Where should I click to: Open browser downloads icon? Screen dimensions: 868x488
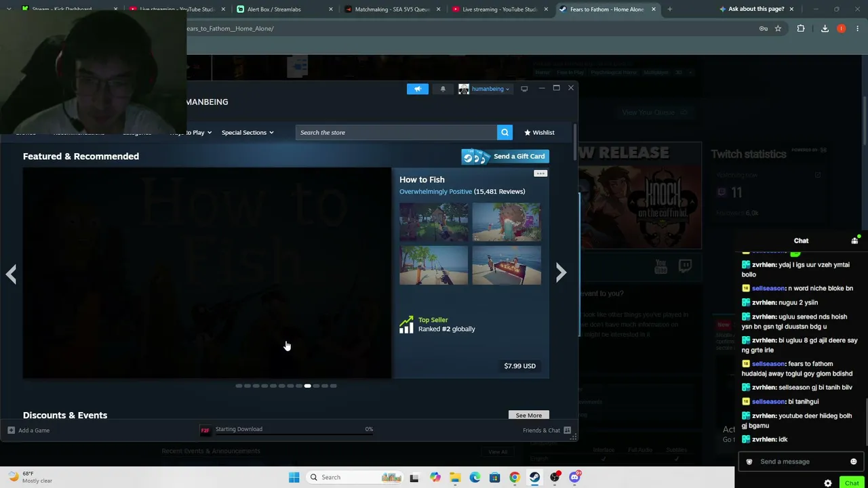(x=825, y=28)
